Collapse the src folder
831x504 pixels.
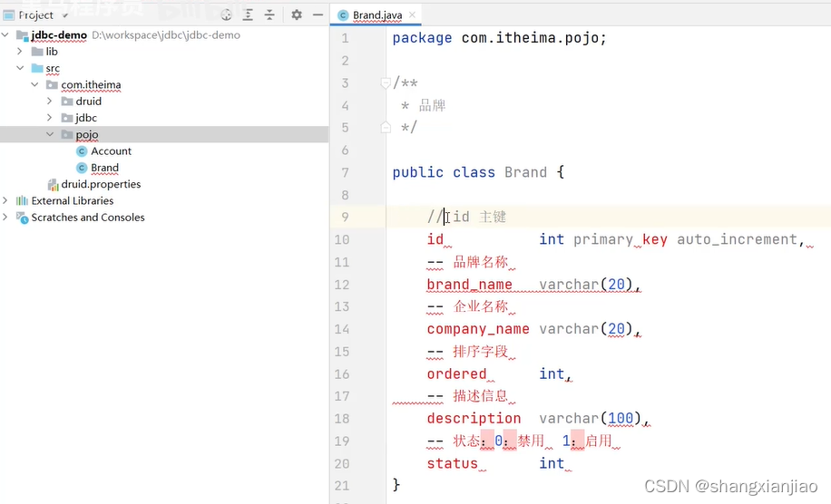click(20, 68)
